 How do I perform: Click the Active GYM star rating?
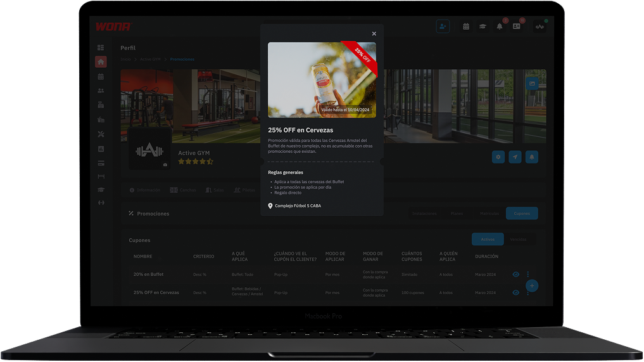[196, 162]
